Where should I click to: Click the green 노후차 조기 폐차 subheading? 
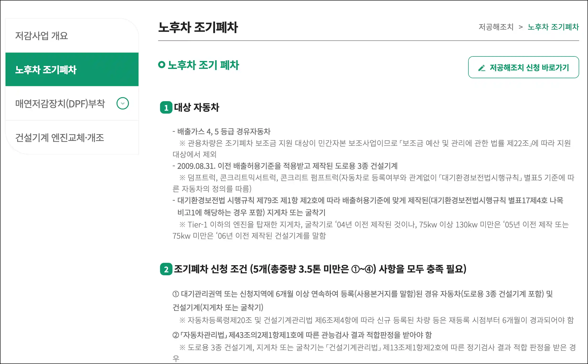pos(203,65)
